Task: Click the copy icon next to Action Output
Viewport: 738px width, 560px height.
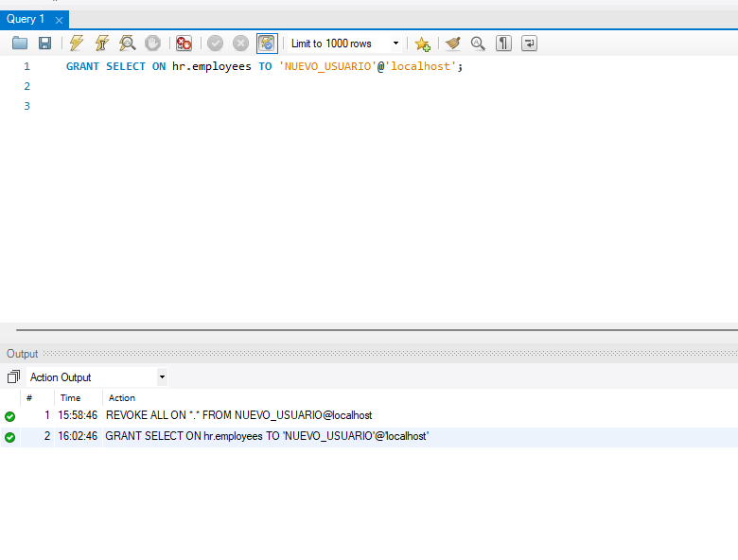Action: 13,376
